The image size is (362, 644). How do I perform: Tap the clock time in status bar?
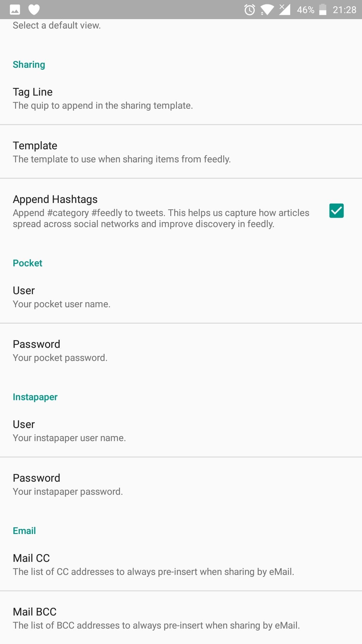[344, 10]
